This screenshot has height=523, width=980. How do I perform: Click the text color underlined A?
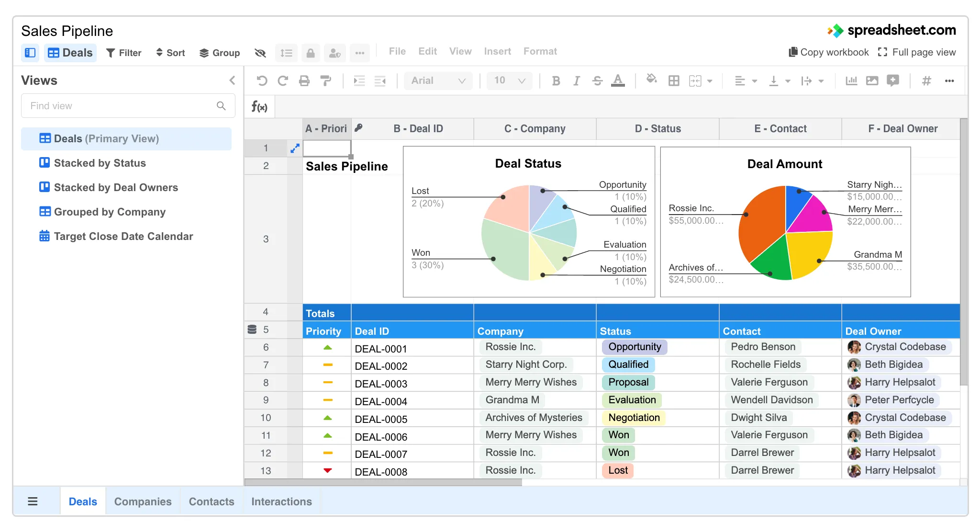point(618,80)
